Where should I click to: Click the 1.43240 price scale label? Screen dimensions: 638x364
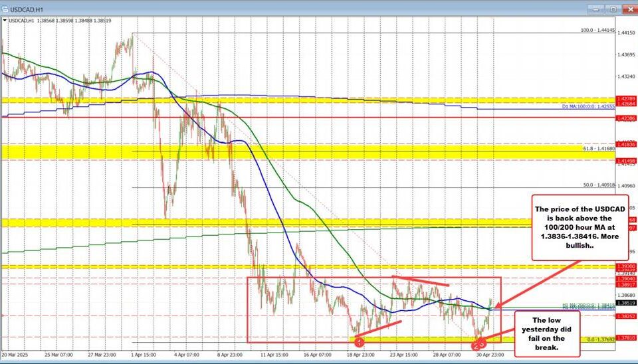(x=627, y=76)
